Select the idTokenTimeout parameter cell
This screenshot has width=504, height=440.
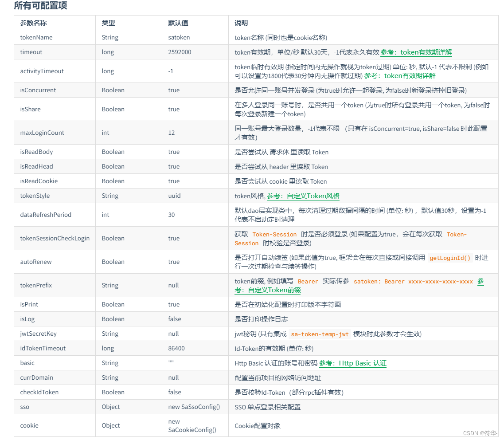click(55, 348)
